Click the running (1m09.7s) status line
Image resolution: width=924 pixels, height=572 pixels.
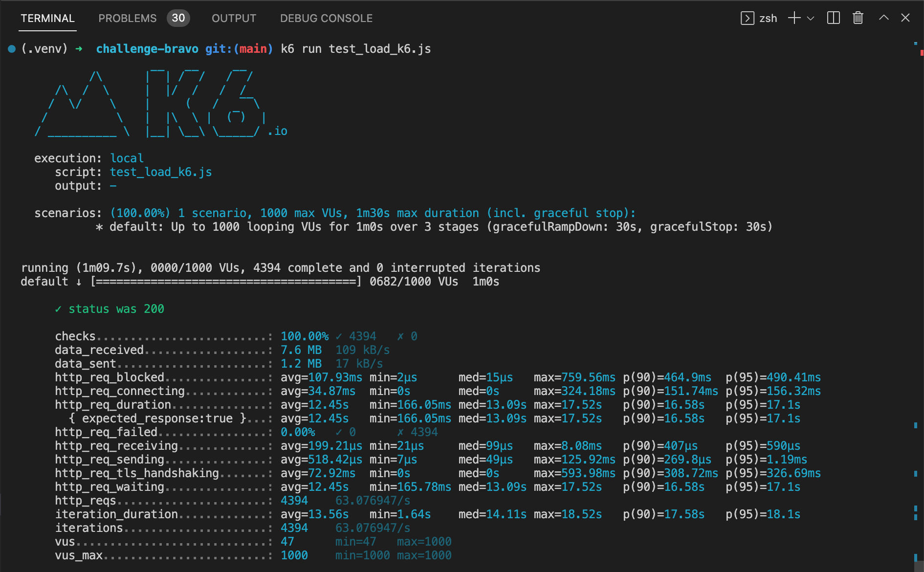tap(281, 268)
